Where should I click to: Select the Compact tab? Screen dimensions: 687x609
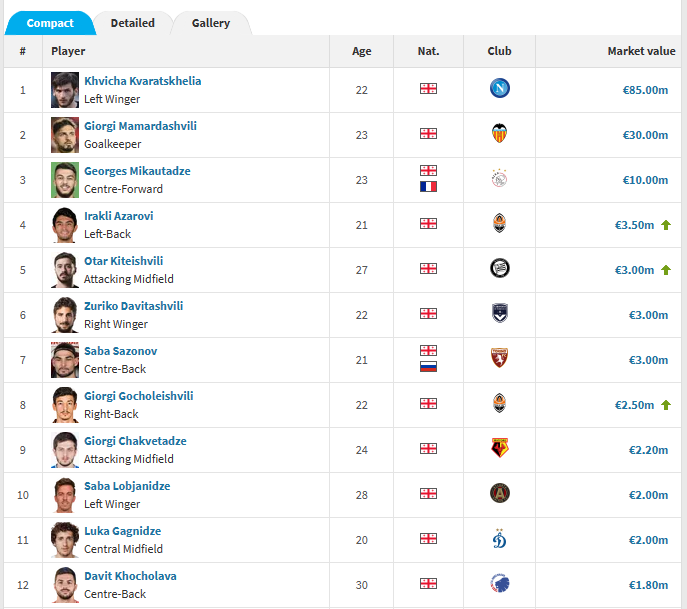coord(50,23)
